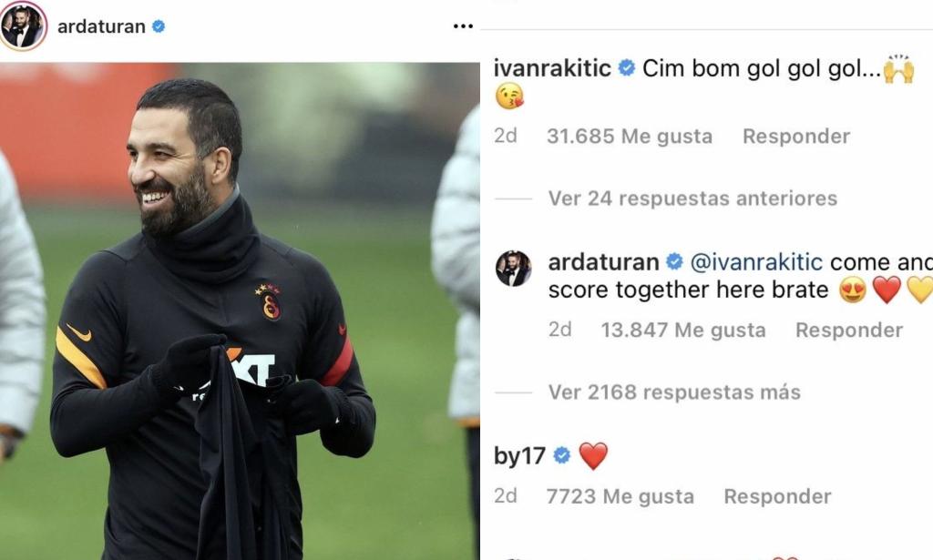This screenshot has height=560, width=933.
Task: Expand 'Ver 2168 respuestas más'
Action: coord(674,392)
